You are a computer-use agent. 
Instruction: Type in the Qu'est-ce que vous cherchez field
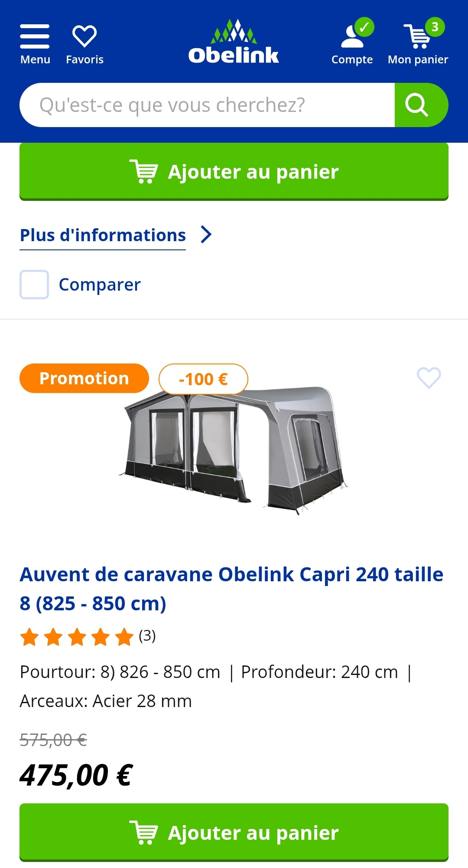tap(208, 105)
